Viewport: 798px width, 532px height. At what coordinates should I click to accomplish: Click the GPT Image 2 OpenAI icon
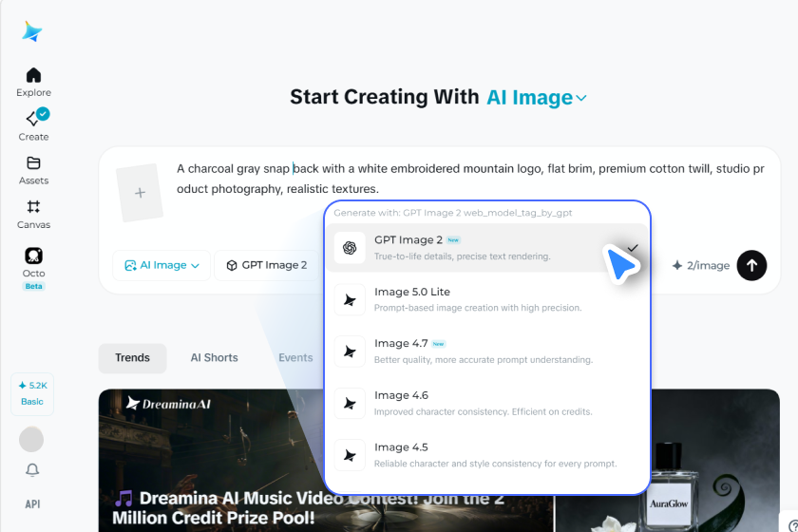pos(350,248)
